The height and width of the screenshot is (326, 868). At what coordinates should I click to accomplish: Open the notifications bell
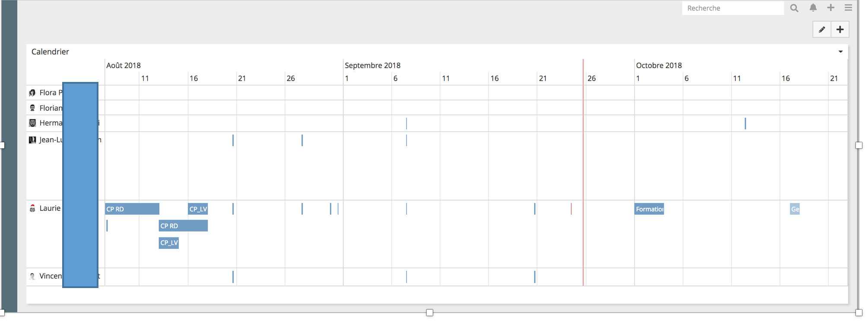click(813, 8)
